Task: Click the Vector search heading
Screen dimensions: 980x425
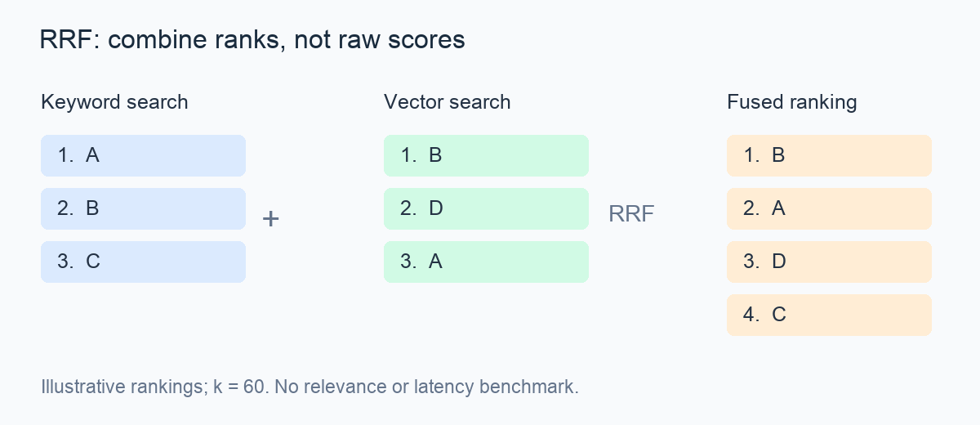Action: tap(447, 102)
